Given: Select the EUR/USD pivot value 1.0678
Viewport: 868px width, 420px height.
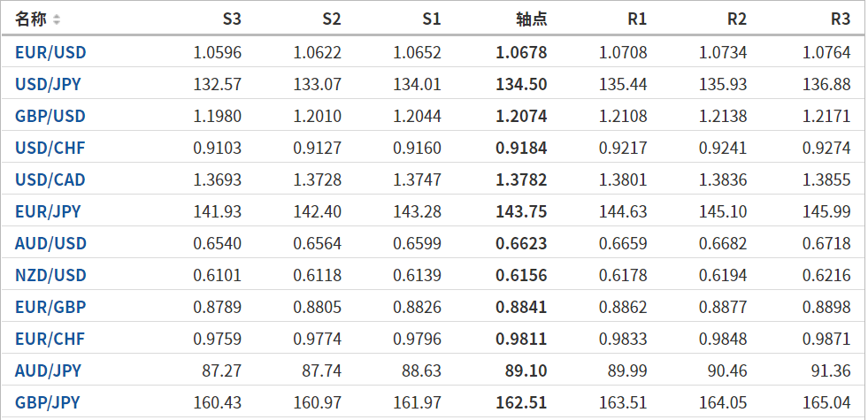Looking at the screenshot, I should click(x=521, y=52).
